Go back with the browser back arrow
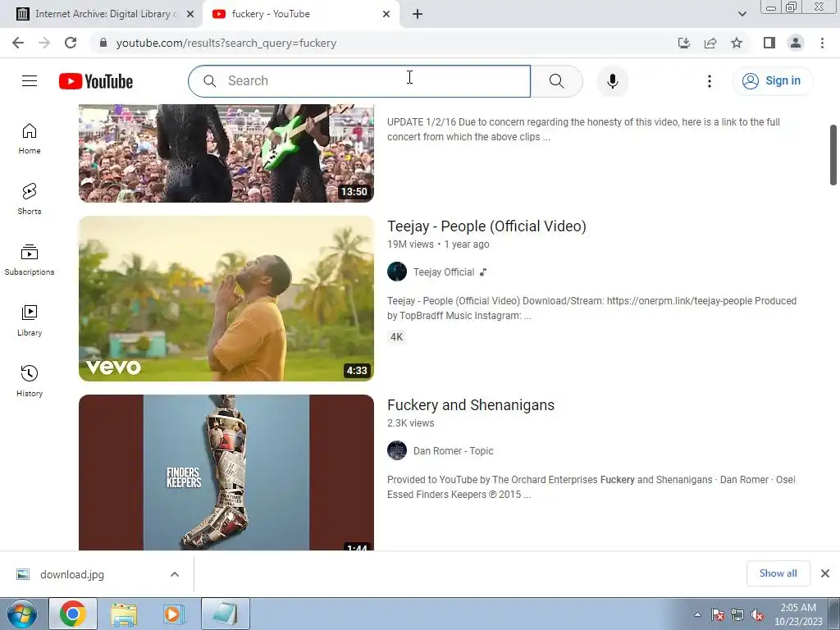Viewport: 840px width, 630px height. coord(18,43)
